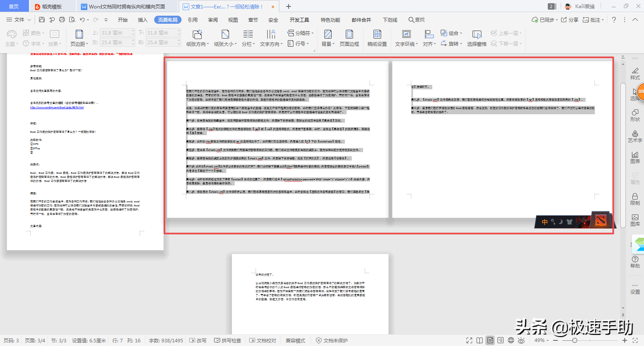Open 页边距 page margins tool

coord(79,38)
